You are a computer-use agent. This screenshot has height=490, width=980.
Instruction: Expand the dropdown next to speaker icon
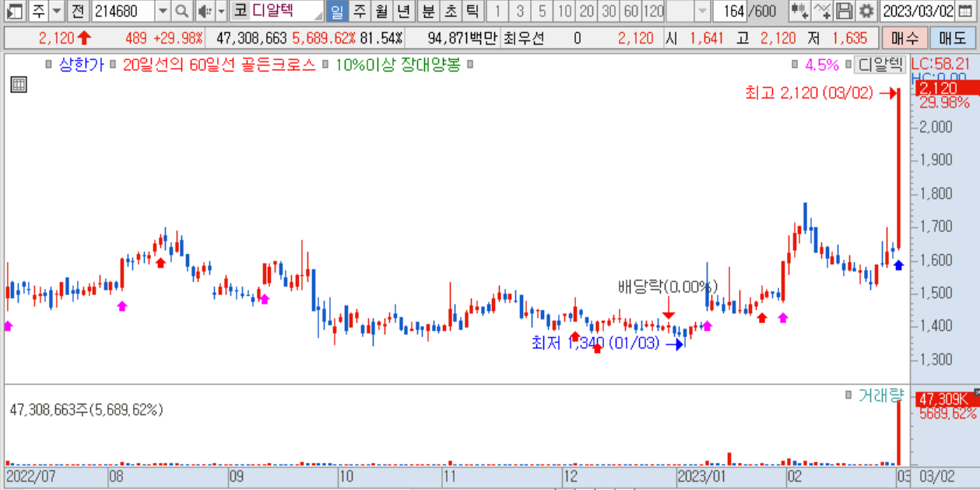coord(221,11)
